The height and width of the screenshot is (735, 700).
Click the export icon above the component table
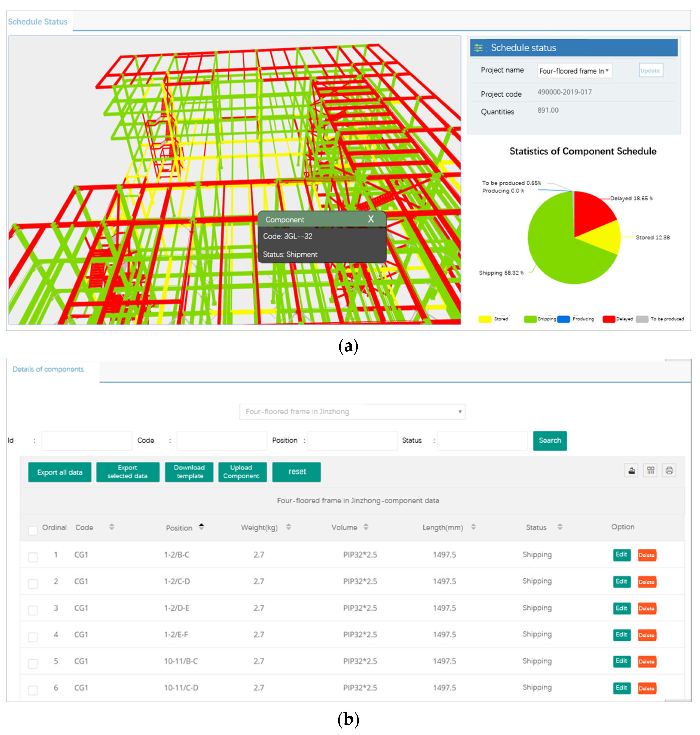pos(631,470)
